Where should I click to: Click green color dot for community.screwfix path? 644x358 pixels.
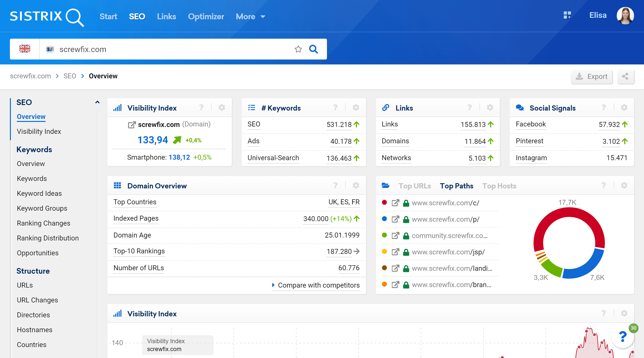point(384,235)
